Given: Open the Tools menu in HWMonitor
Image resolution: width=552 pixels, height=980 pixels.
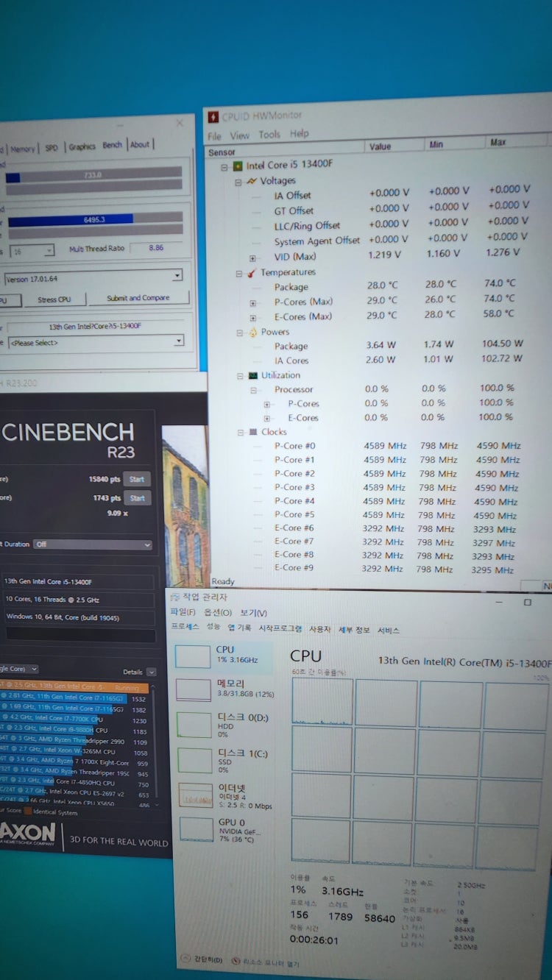Looking at the screenshot, I should tap(269, 135).
